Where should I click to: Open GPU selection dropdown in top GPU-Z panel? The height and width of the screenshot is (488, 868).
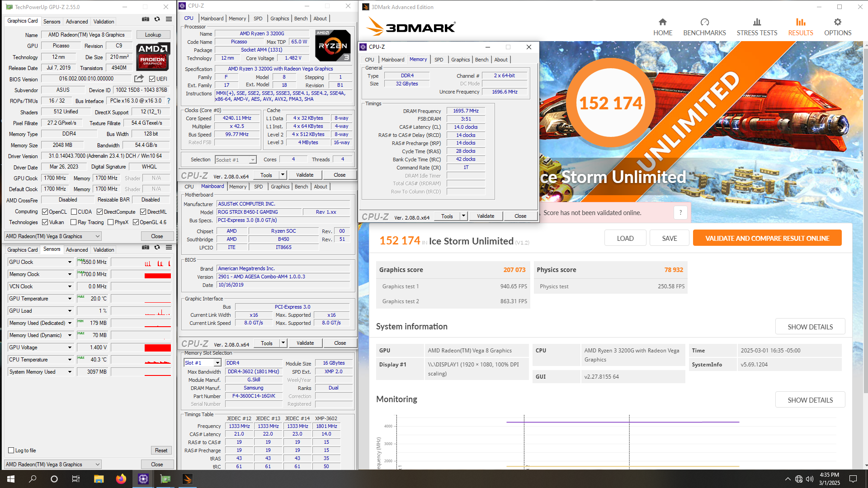click(53, 236)
